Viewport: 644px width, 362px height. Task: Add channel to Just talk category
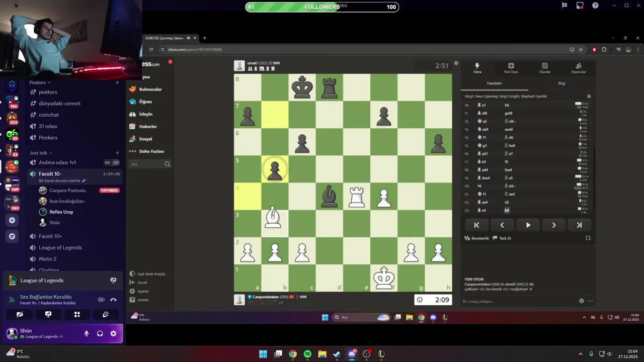pos(117,153)
